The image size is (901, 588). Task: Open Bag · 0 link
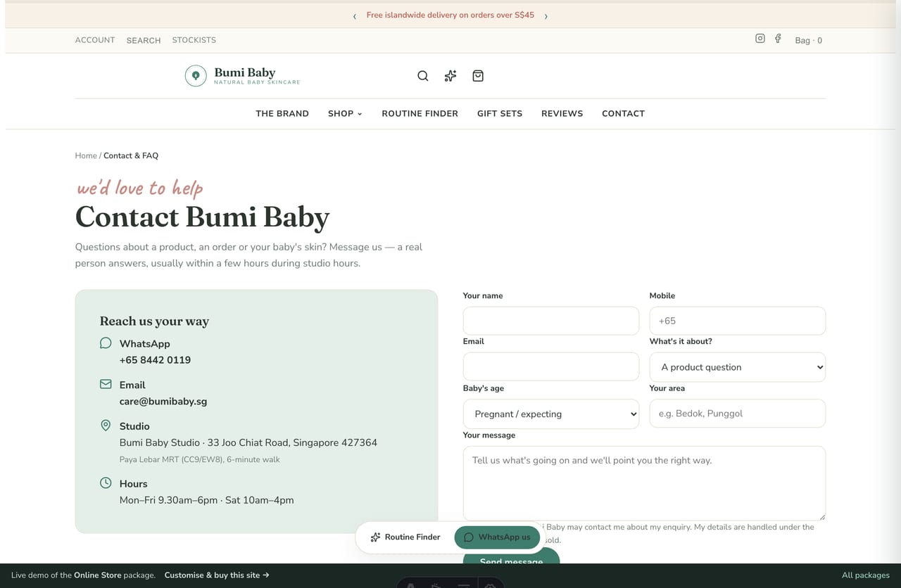(809, 40)
